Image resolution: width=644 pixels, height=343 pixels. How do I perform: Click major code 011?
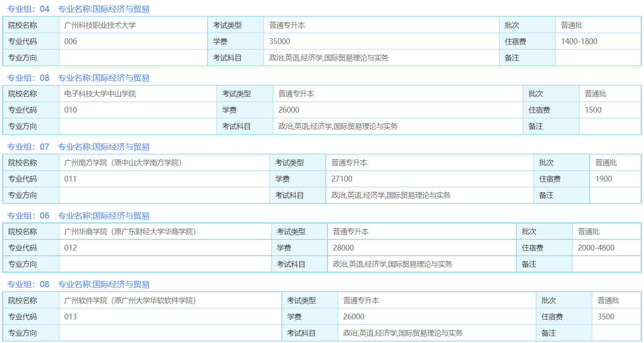pyautogui.click(x=71, y=179)
